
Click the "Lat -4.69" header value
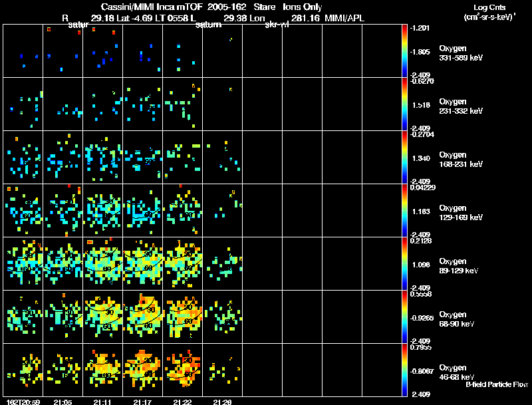[134, 18]
